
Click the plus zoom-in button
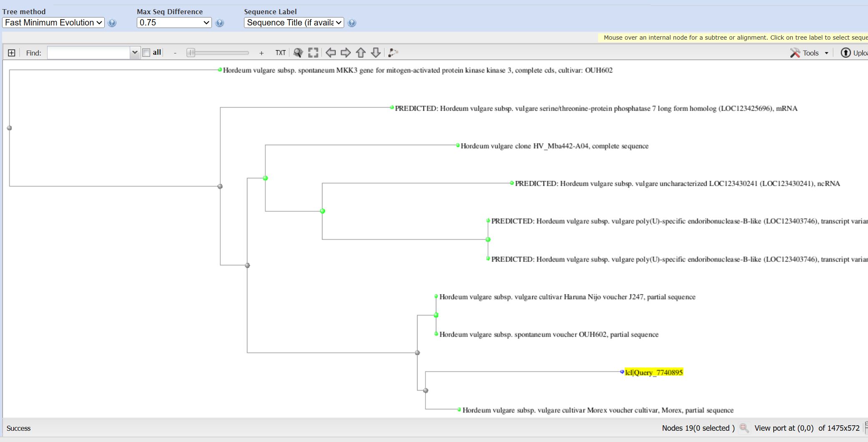(x=262, y=53)
